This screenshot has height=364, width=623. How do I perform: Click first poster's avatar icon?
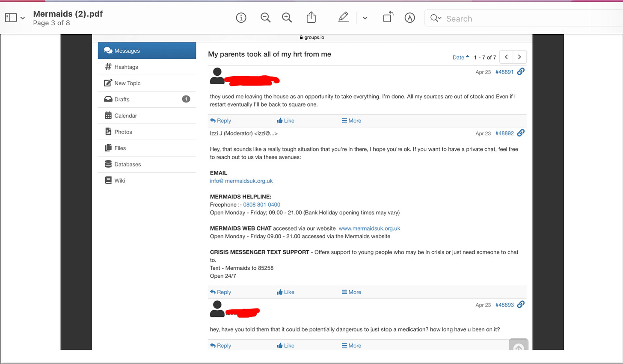pos(217,76)
